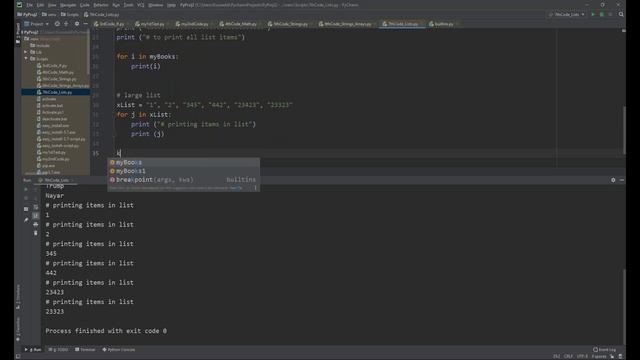Switch to 6thCode_Strings_Arrays.py editor tab
This screenshot has height=360, width=640.
pos(347,24)
